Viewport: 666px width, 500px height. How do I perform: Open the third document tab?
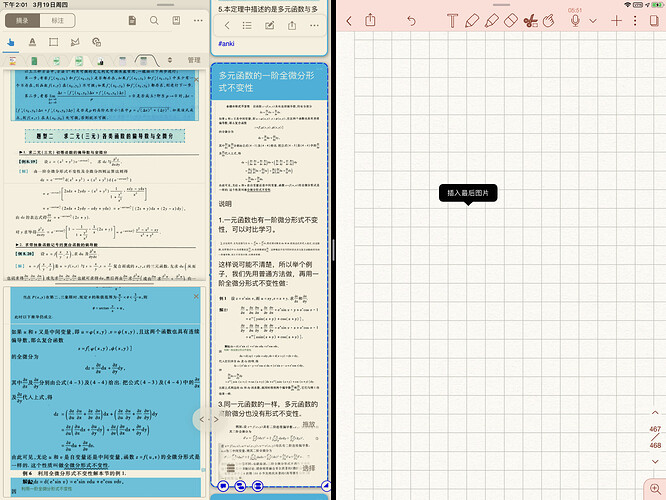[x=56, y=61]
